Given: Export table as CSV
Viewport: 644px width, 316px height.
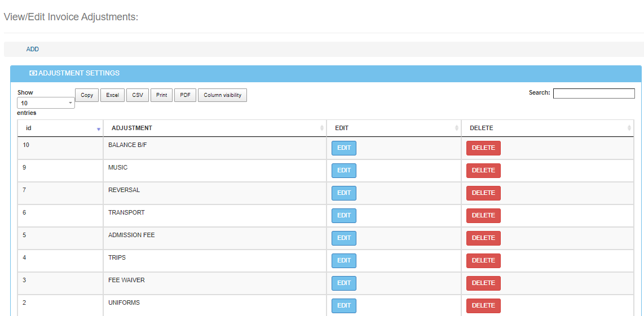Looking at the screenshot, I should 138,95.
